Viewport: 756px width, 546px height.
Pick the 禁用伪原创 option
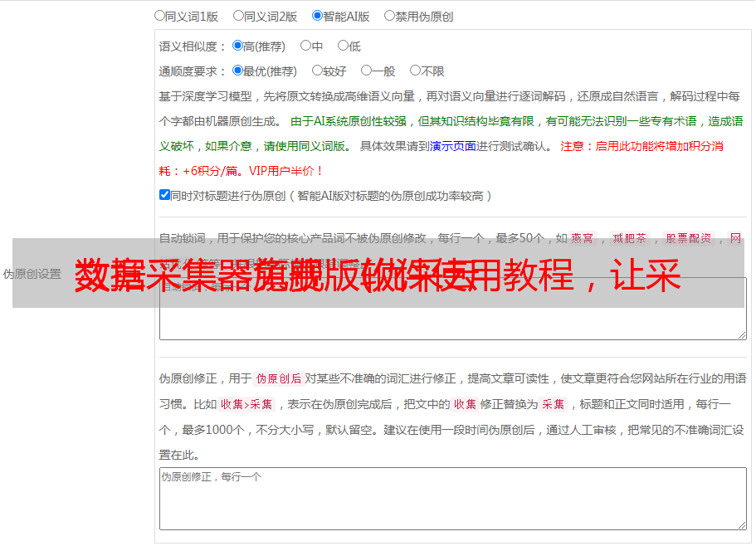[389, 15]
